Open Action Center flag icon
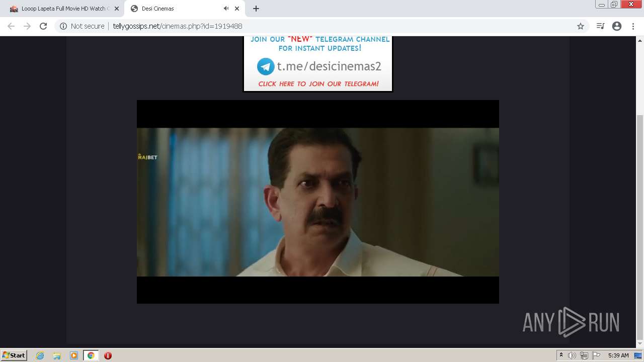The width and height of the screenshot is (644, 362). tap(596, 355)
